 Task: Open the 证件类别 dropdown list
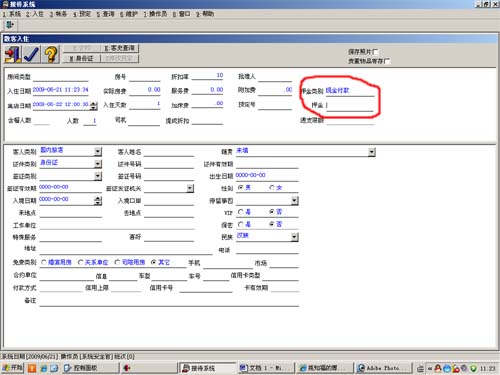(98, 164)
